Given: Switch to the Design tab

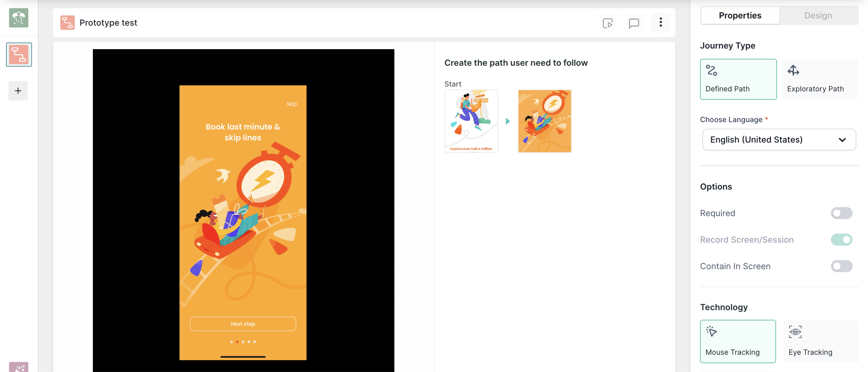Looking at the screenshot, I should point(818,16).
